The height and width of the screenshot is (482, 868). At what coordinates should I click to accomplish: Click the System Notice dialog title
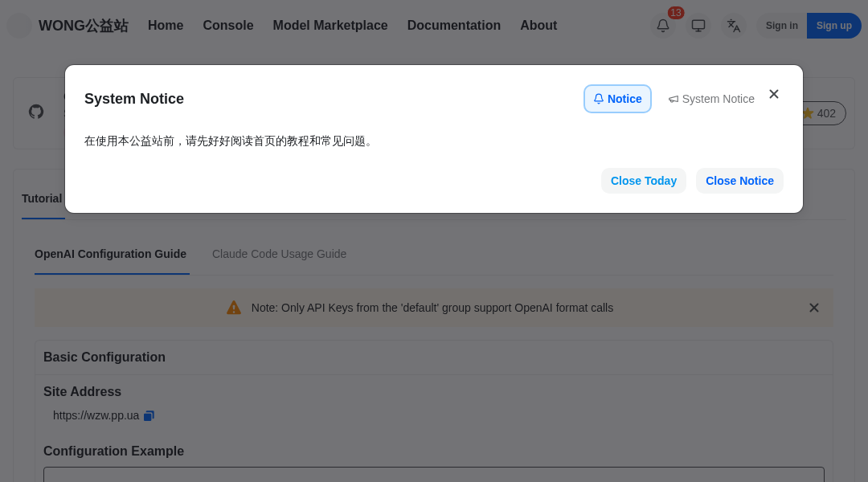(134, 99)
